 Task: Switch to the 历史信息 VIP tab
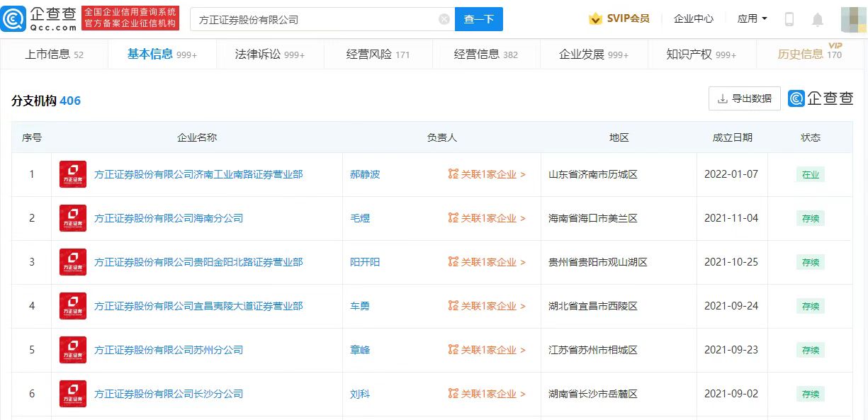point(810,54)
